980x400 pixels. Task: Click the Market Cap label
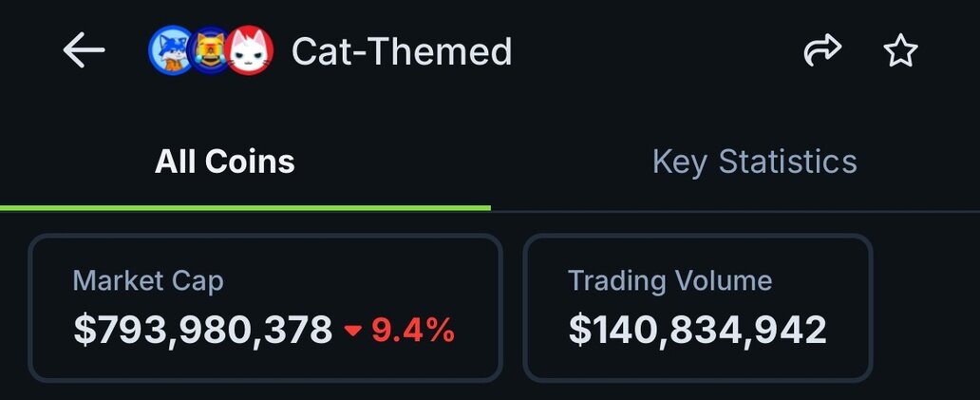(x=148, y=280)
